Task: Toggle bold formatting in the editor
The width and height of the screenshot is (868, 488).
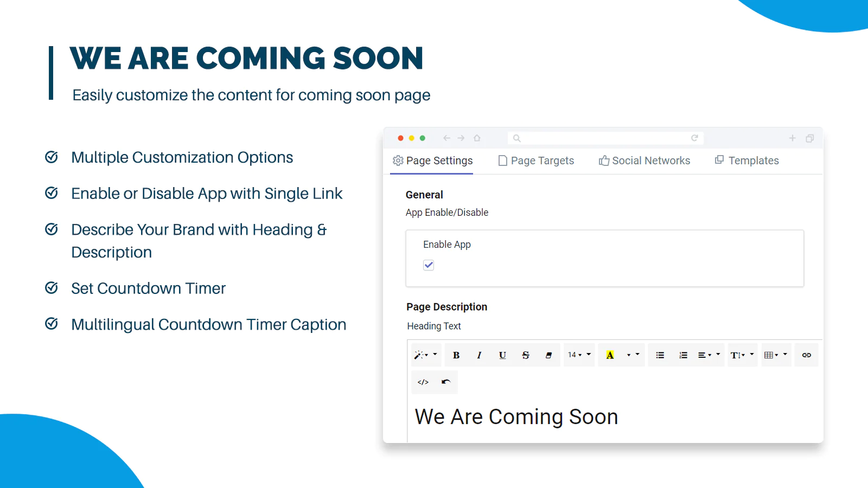Action: [456, 355]
